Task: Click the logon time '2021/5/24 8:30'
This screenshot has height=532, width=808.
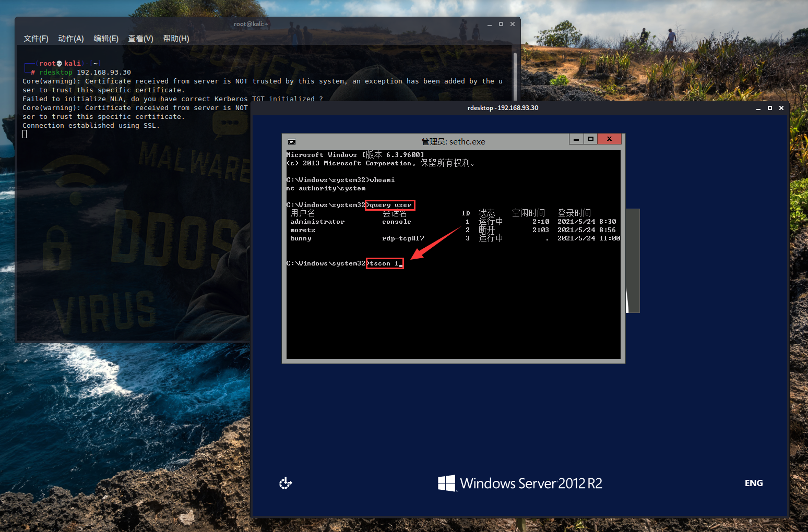Action: pyautogui.click(x=587, y=222)
